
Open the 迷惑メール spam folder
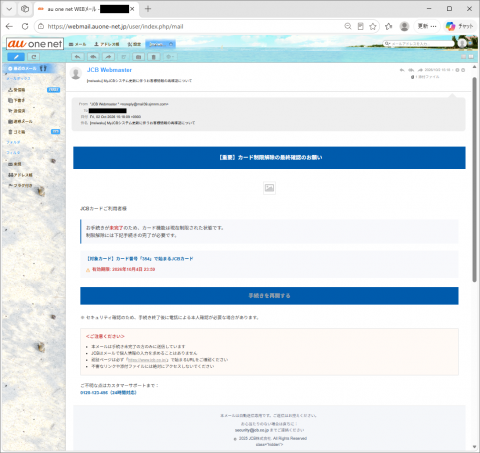click(x=20, y=121)
